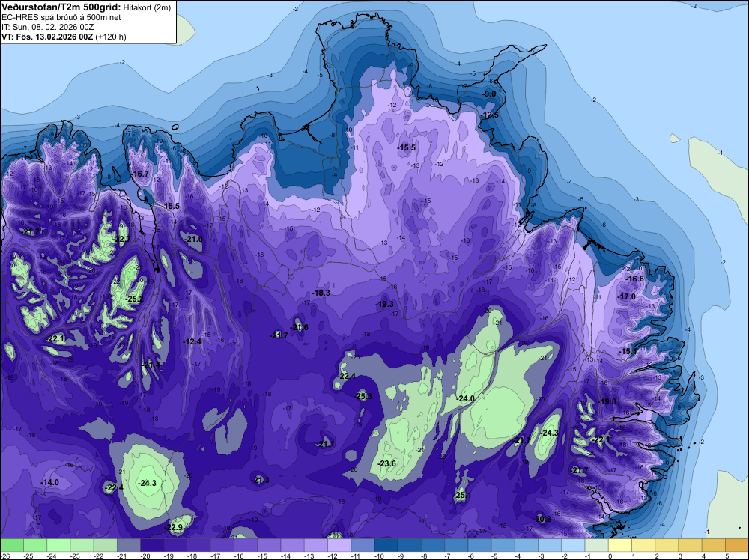Click the -14.0 temperature value
The width and height of the screenshot is (749, 560).
[x=49, y=482]
